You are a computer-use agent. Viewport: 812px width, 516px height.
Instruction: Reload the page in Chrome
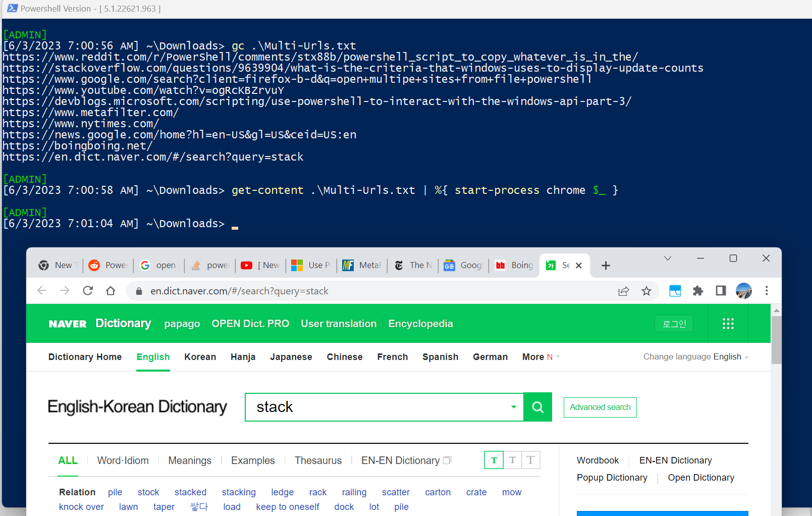pos(88,290)
